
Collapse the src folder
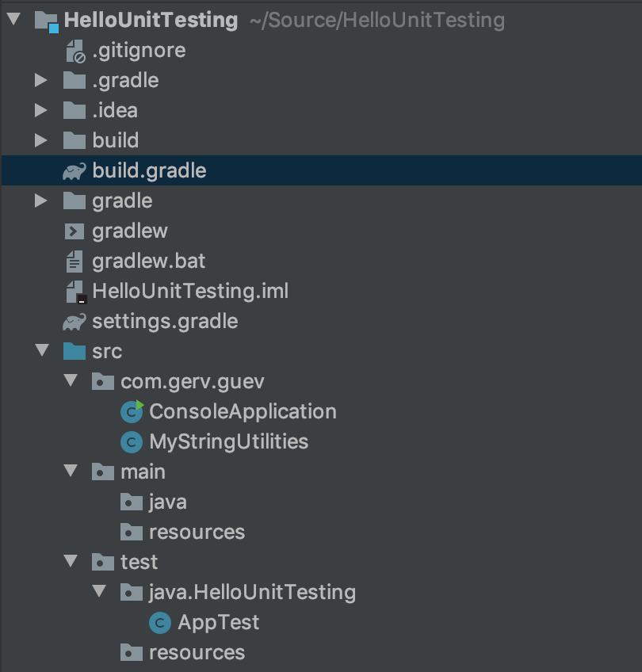(42, 350)
